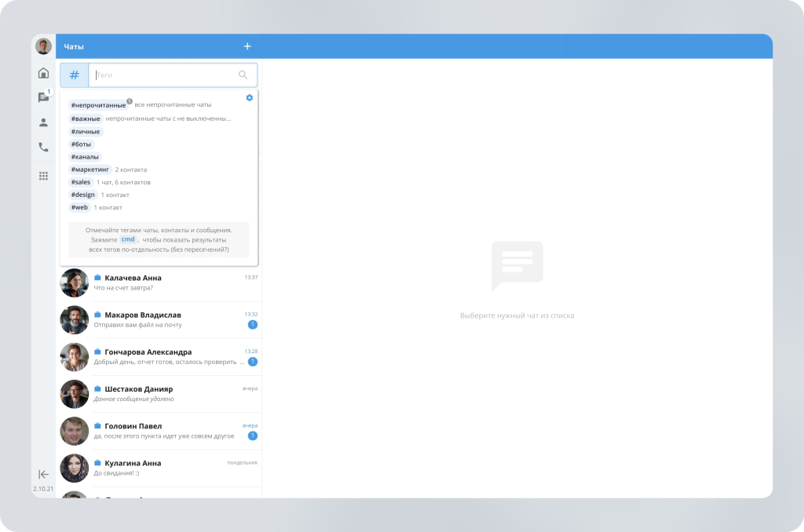804x532 pixels.
Task: Click Калачева Анна's avatar
Action: pyautogui.click(x=75, y=283)
